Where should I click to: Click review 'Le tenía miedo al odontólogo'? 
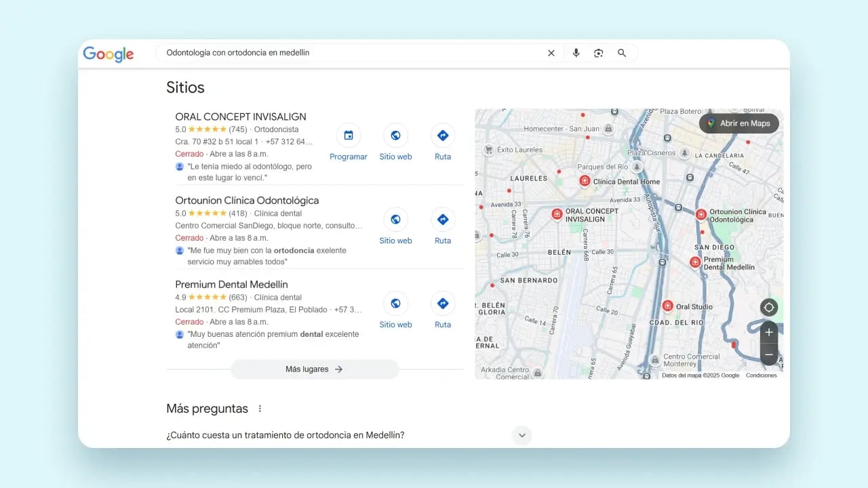250,172
